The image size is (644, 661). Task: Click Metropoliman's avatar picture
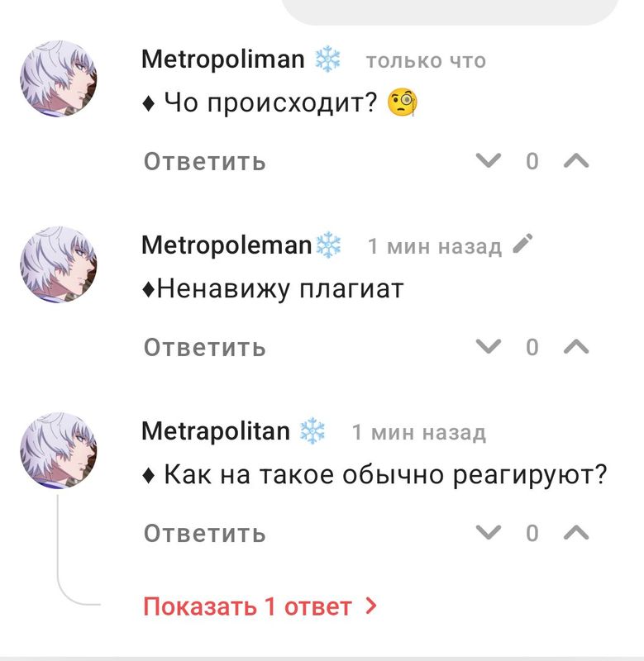[58, 79]
